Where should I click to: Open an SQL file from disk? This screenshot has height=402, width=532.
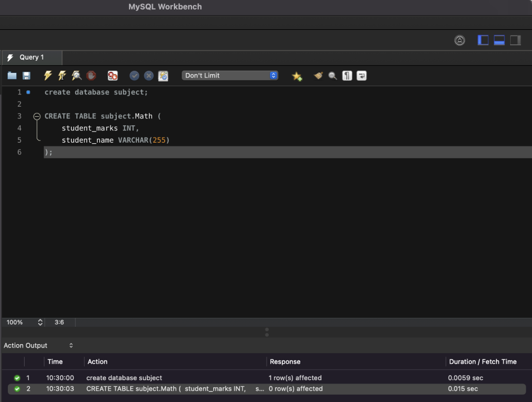coord(11,75)
